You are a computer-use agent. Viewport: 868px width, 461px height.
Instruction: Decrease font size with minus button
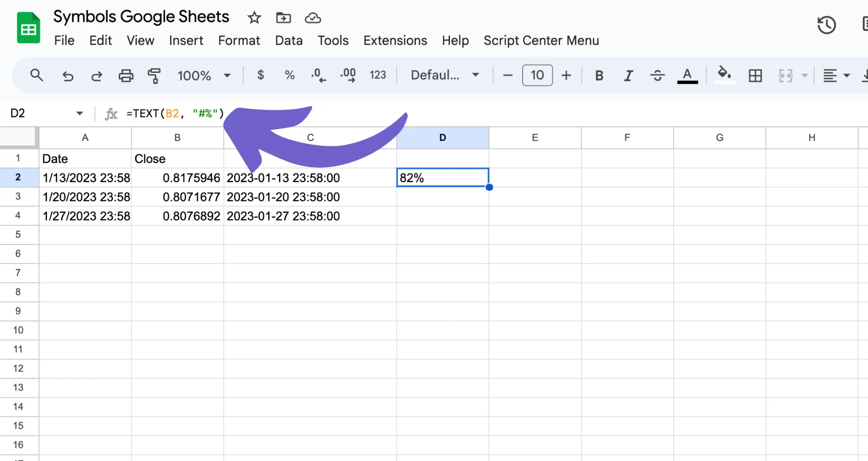[x=507, y=75]
